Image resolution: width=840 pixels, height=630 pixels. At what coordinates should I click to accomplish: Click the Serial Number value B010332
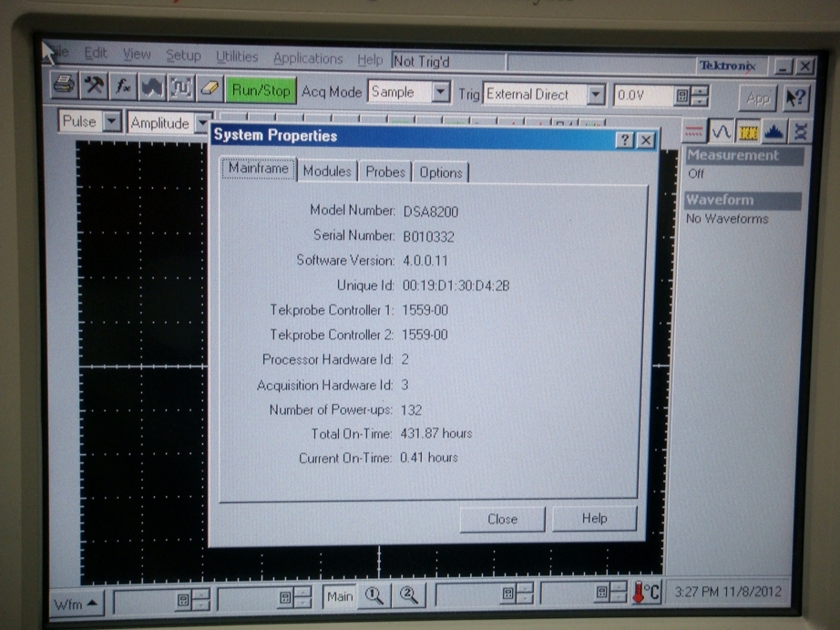pyautogui.click(x=428, y=236)
